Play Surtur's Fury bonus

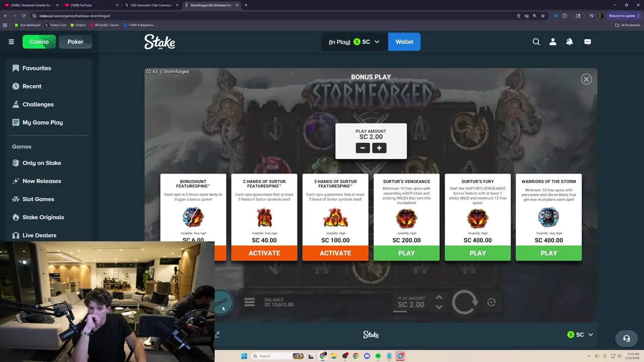tap(477, 253)
